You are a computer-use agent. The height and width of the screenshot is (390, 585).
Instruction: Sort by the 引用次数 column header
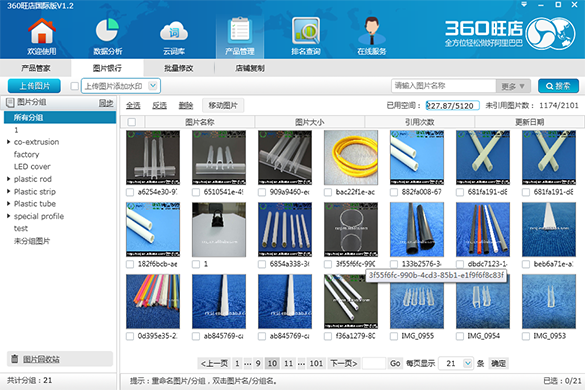(x=420, y=122)
